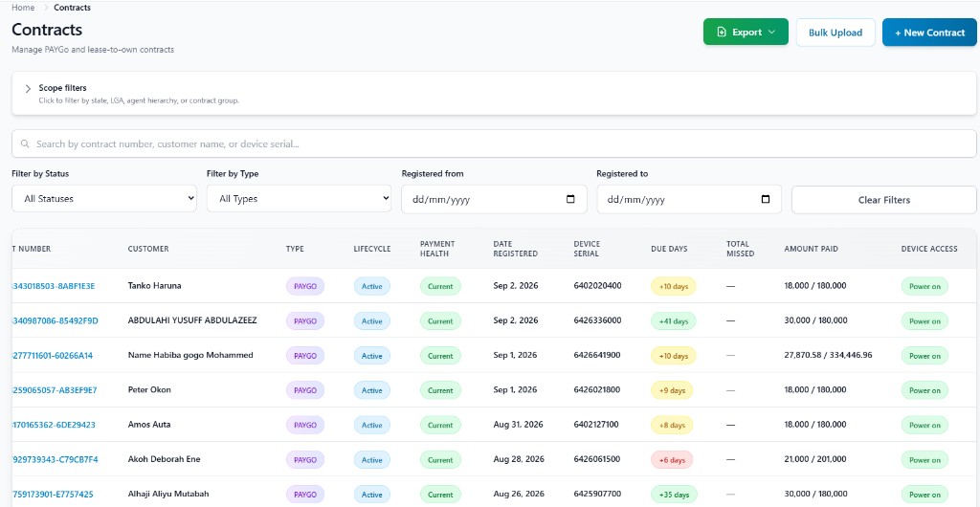Click the Registered from date field
Viewport: 980px width, 507px height.
pos(494,200)
